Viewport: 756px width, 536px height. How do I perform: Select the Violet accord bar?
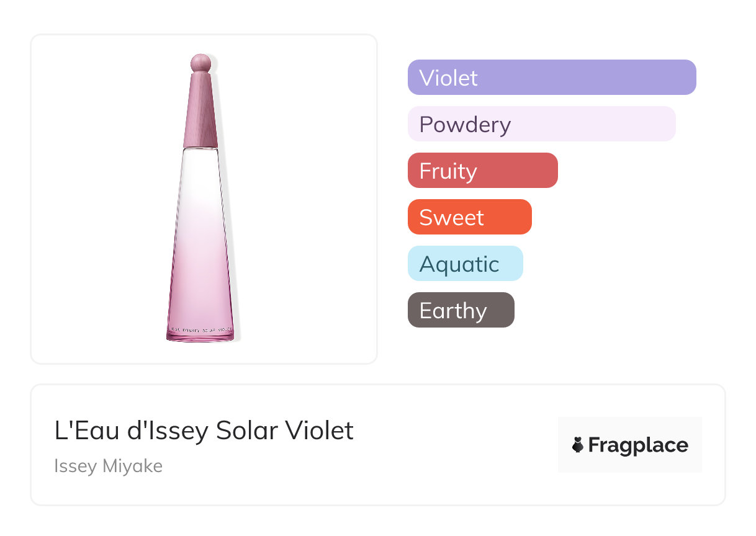[551, 78]
